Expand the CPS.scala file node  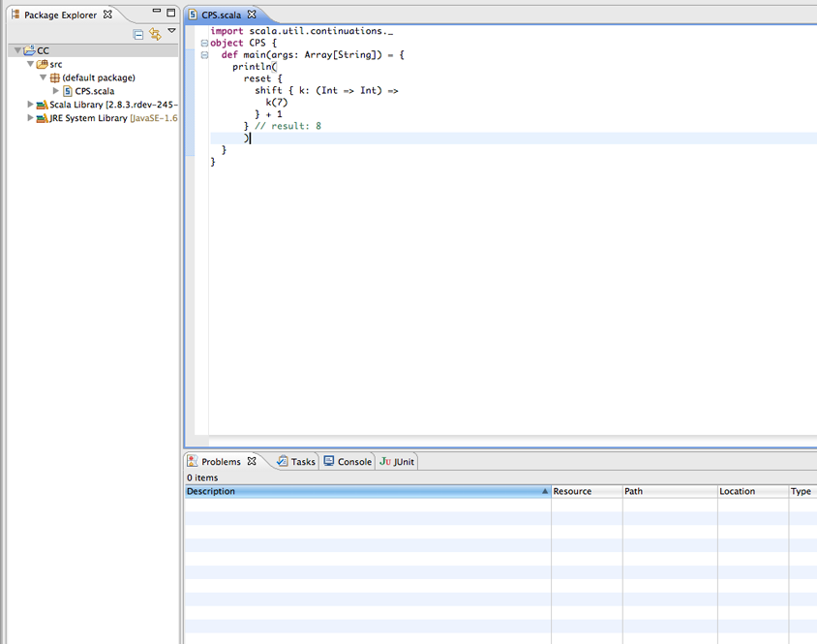pyautogui.click(x=55, y=91)
